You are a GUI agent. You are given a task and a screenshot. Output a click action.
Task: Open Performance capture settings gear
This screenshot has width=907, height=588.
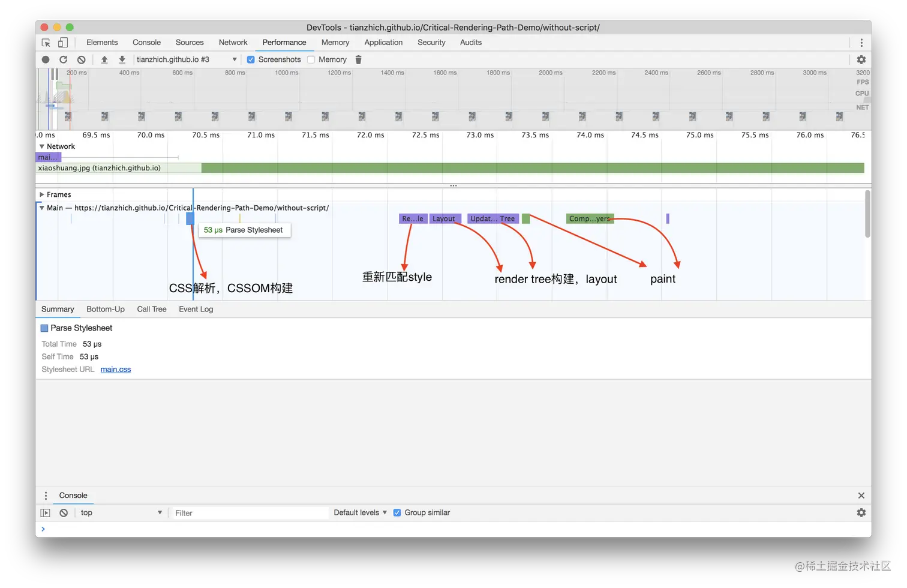point(861,59)
